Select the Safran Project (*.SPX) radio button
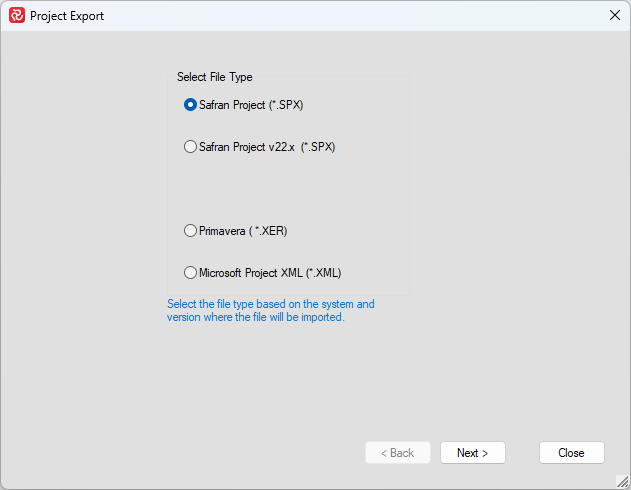631x490 pixels. click(191, 105)
